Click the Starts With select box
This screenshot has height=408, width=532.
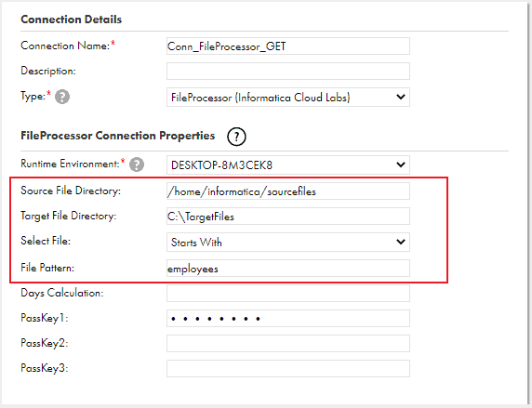pos(288,243)
